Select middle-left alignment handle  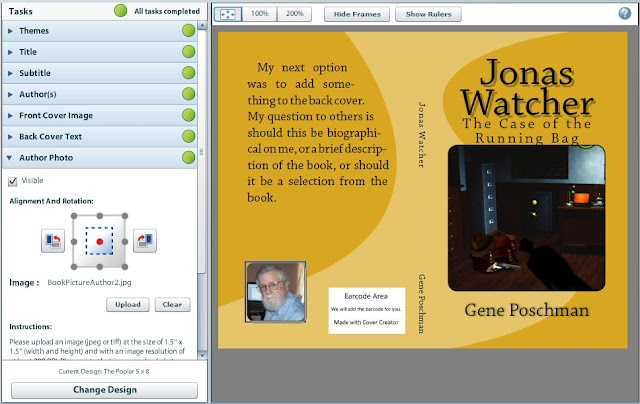74,242
